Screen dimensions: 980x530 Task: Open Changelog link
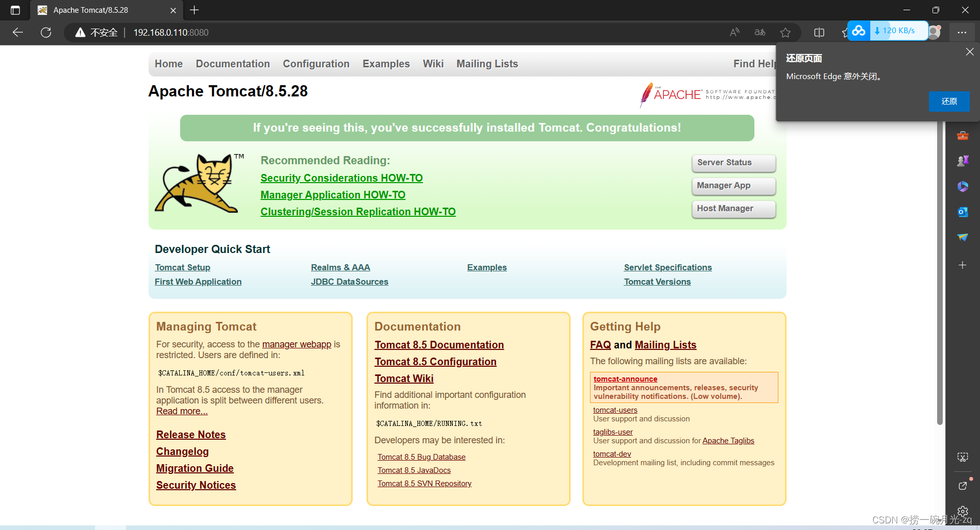click(x=182, y=451)
